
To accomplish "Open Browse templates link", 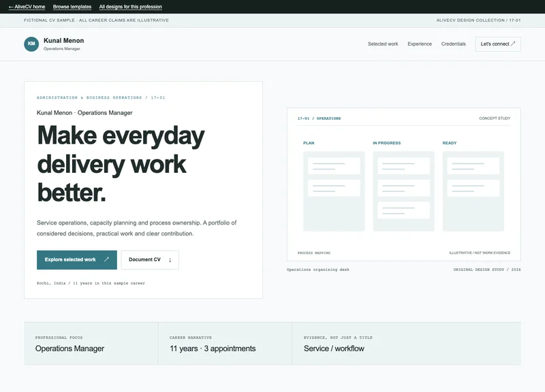I will (x=72, y=7).
